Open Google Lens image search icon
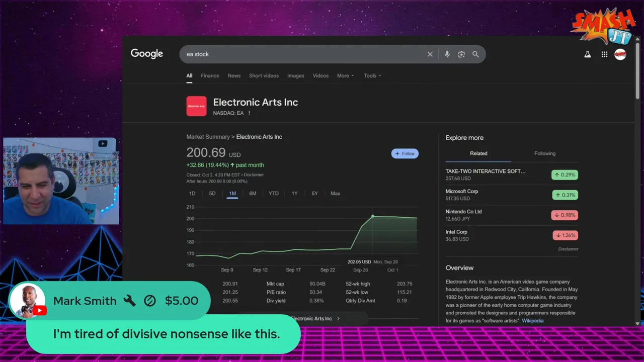644x362 pixels. pyautogui.click(x=461, y=54)
